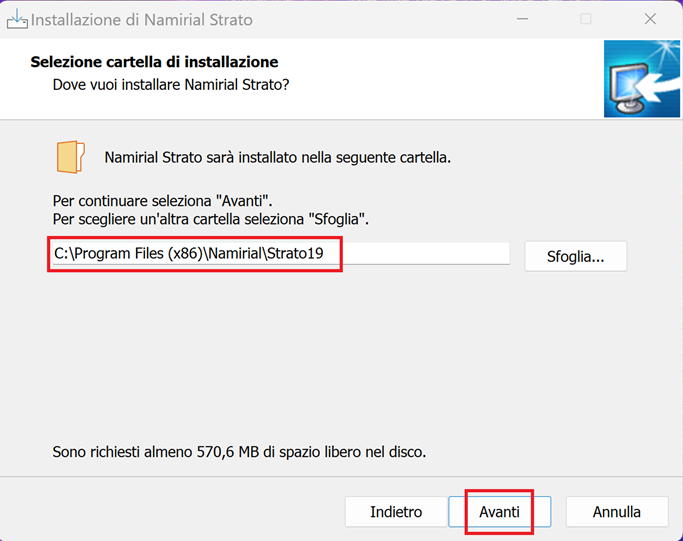Minimize the installer window

click(522, 19)
